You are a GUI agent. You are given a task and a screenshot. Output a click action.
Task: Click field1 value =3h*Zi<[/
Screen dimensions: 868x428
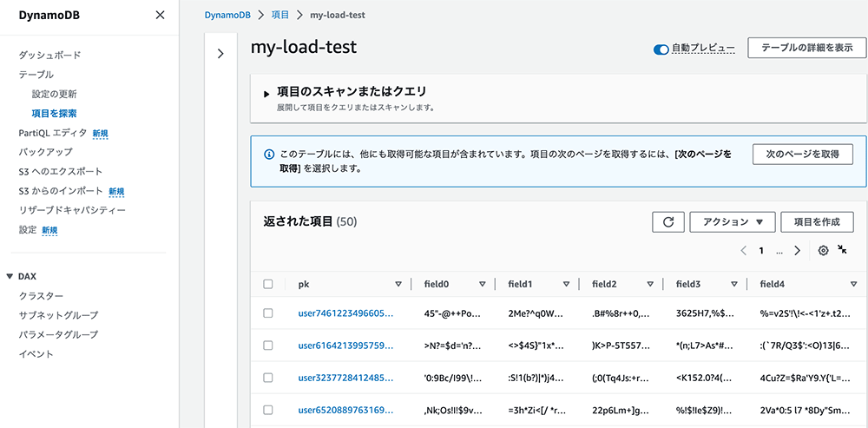pyautogui.click(x=536, y=411)
